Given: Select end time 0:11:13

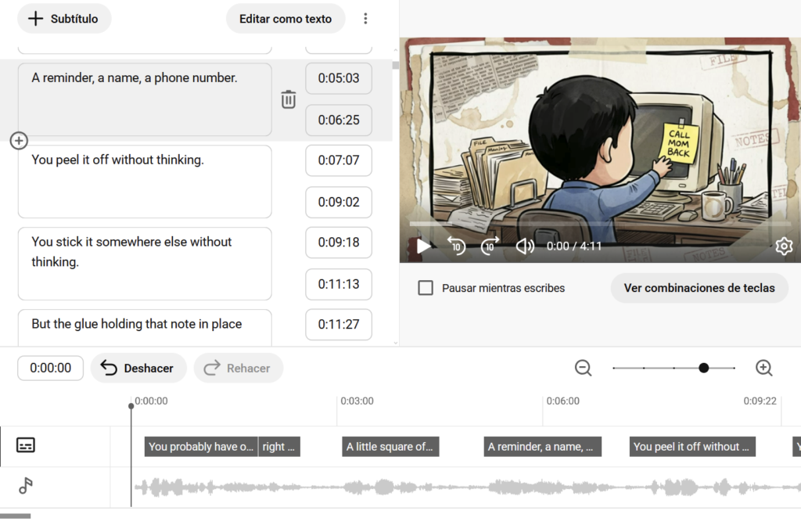Looking at the screenshot, I should click(x=339, y=284).
